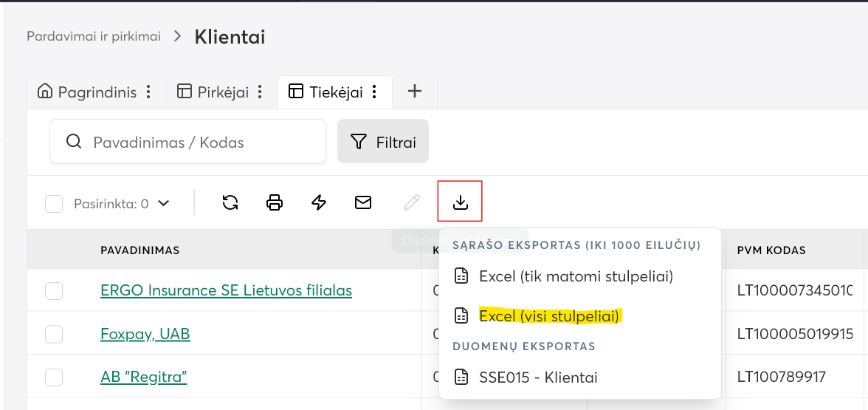Open the Filtrai filters button
Screen dimensions: 868x410
[x=383, y=141]
